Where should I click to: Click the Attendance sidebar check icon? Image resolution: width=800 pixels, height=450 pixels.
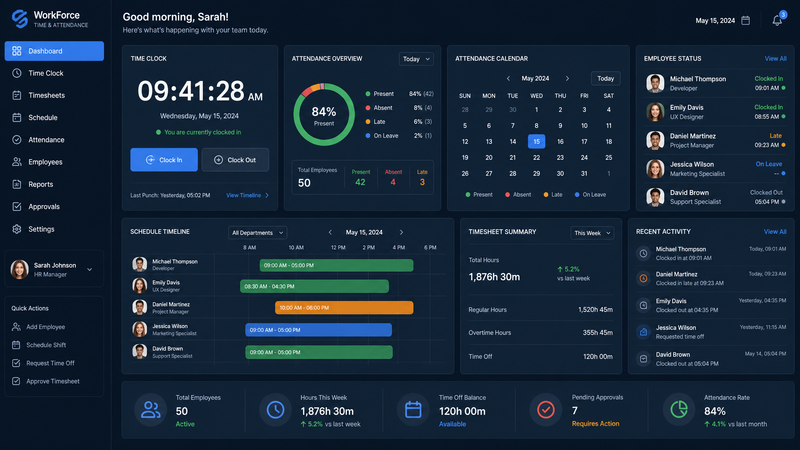pyautogui.click(x=17, y=140)
